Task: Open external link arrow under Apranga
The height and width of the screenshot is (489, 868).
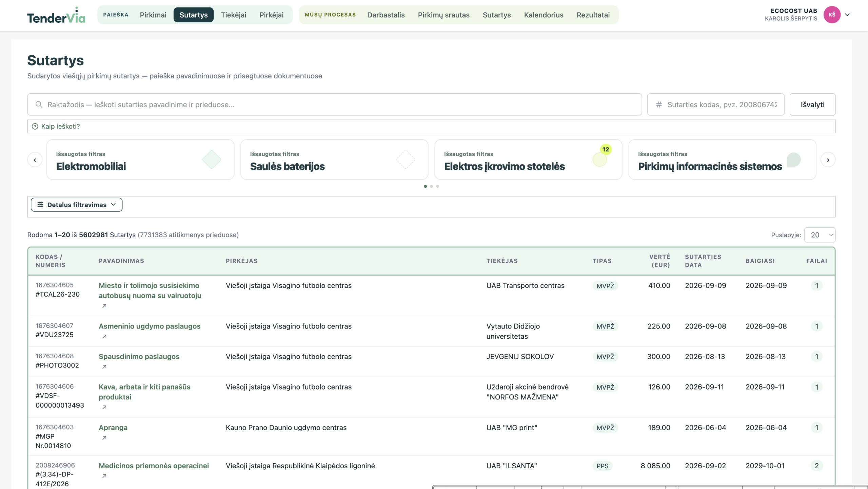Action: 104,438
